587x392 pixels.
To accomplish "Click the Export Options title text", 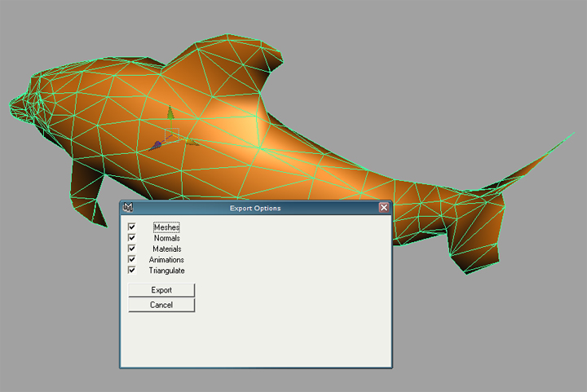I will coord(255,209).
